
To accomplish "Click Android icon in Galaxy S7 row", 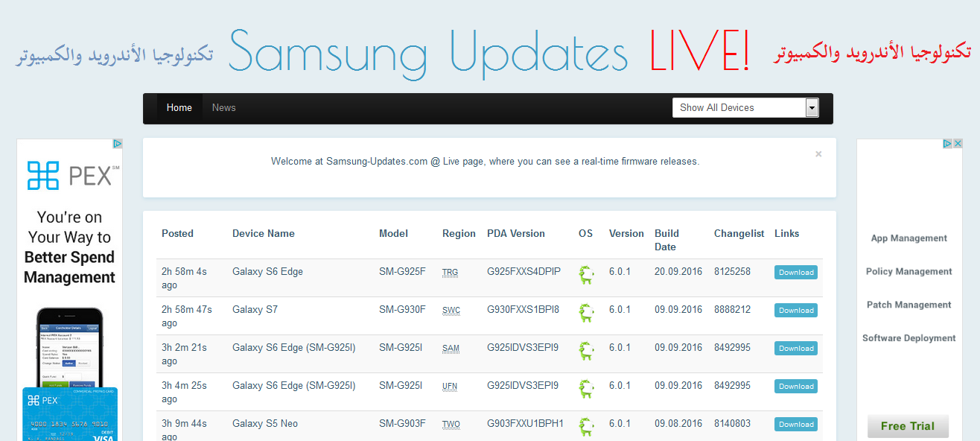I will coord(587,314).
